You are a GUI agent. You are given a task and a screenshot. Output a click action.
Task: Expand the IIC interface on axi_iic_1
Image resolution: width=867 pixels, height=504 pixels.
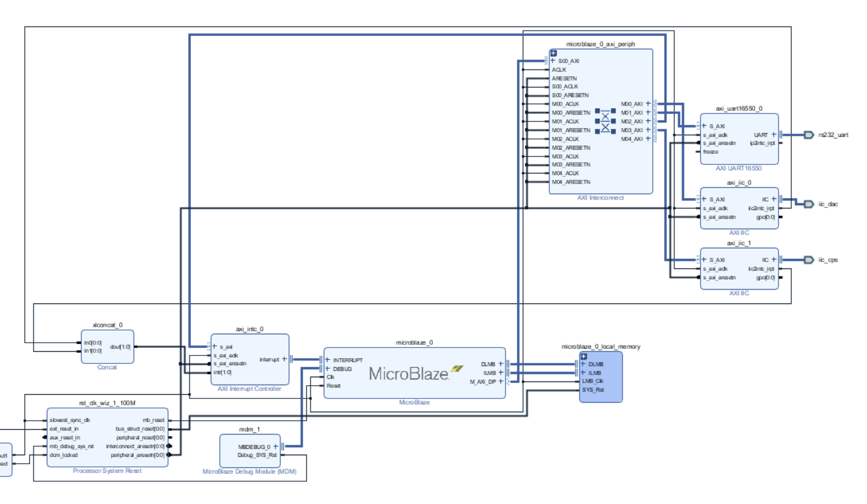tap(774, 260)
